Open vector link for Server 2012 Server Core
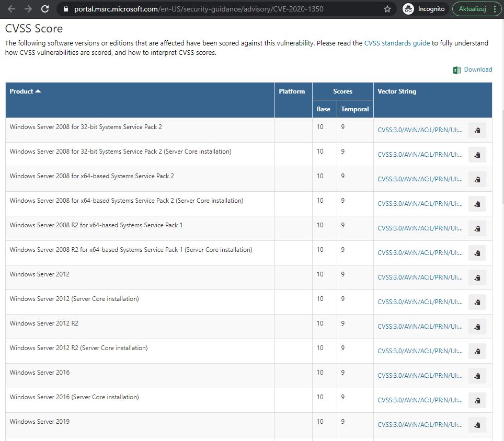Screen dimensions: 504x441 point(420,302)
